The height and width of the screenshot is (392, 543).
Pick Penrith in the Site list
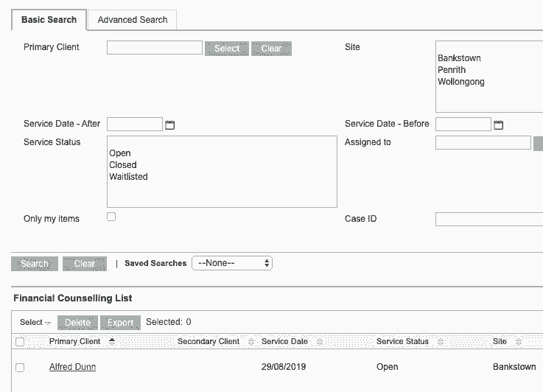click(452, 70)
